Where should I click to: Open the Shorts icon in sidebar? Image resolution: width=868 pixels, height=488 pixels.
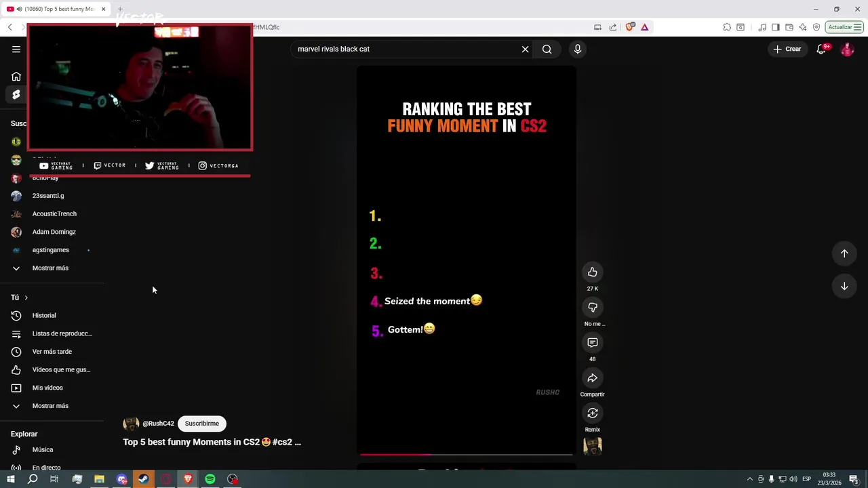tap(16, 95)
